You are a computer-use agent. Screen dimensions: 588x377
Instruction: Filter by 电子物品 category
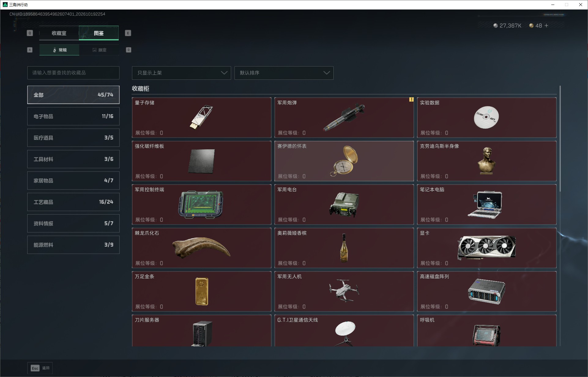click(x=73, y=116)
